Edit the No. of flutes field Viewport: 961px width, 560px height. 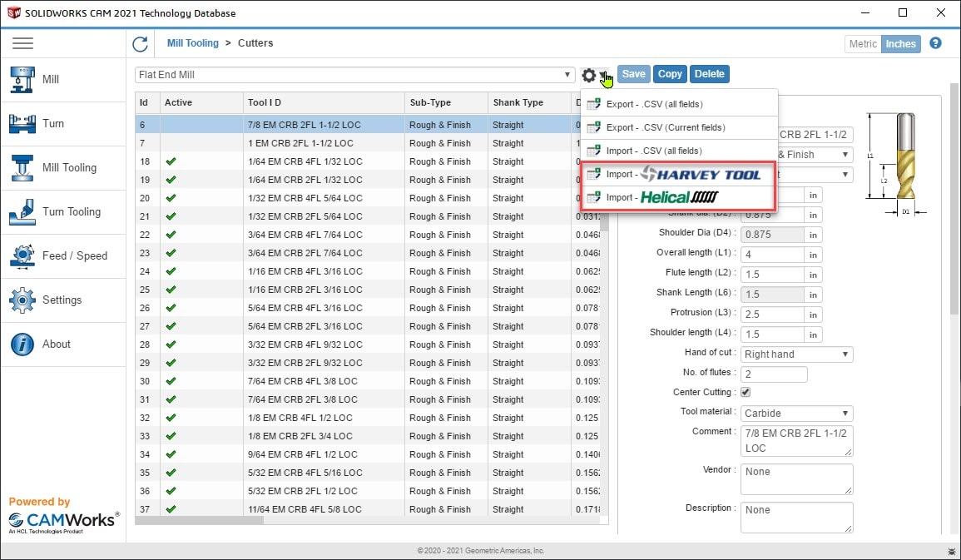[774, 374]
